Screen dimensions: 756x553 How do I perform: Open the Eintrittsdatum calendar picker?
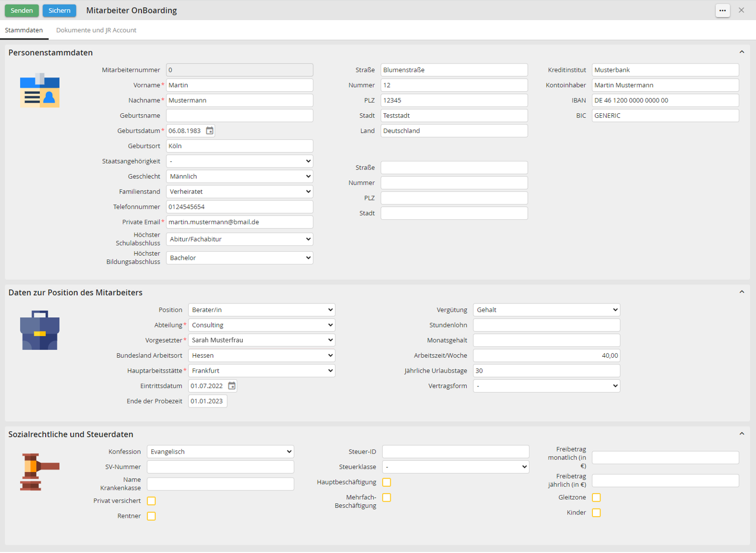232,386
